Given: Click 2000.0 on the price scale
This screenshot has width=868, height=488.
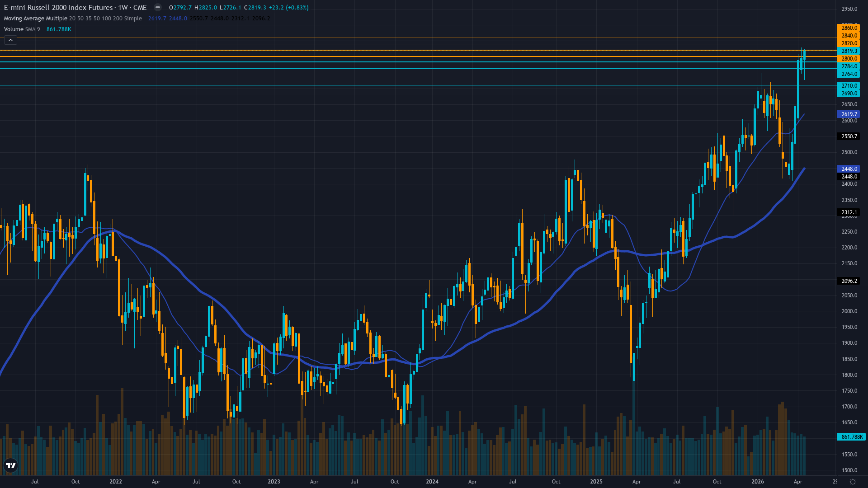Looking at the screenshot, I should coord(849,311).
